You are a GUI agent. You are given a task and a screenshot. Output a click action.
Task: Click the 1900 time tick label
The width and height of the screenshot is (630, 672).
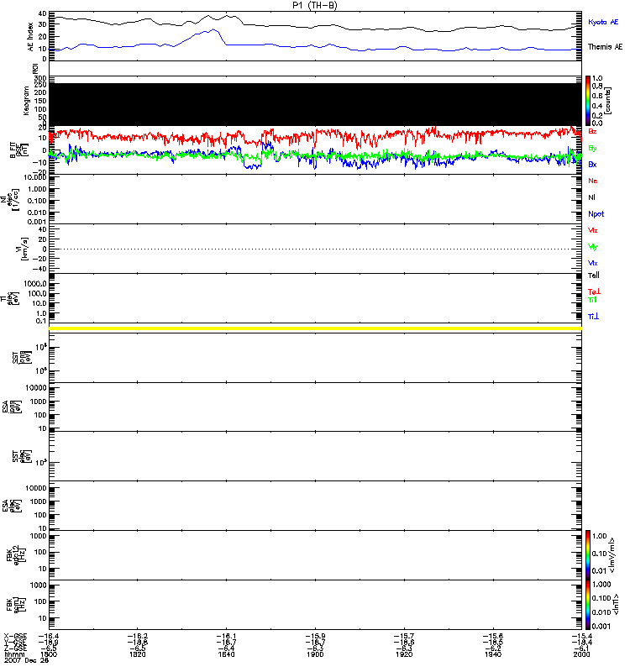pyautogui.click(x=315, y=654)
